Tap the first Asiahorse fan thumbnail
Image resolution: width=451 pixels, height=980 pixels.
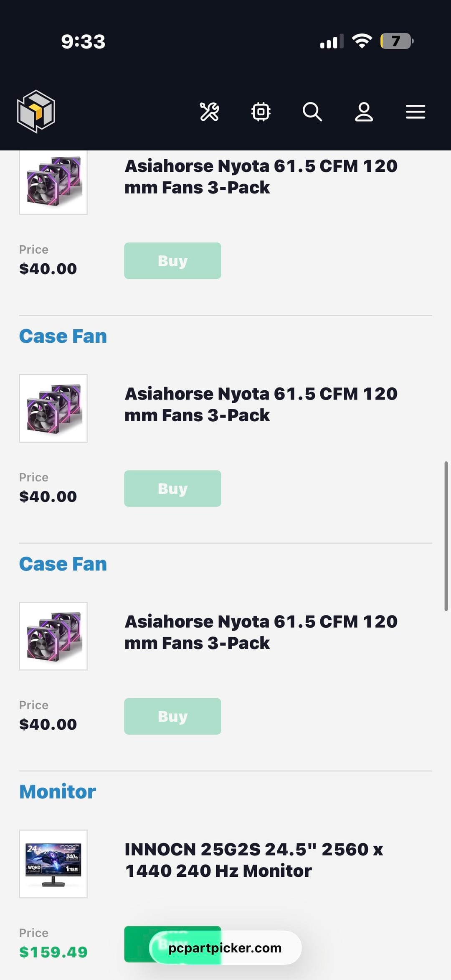click(53, 182)
